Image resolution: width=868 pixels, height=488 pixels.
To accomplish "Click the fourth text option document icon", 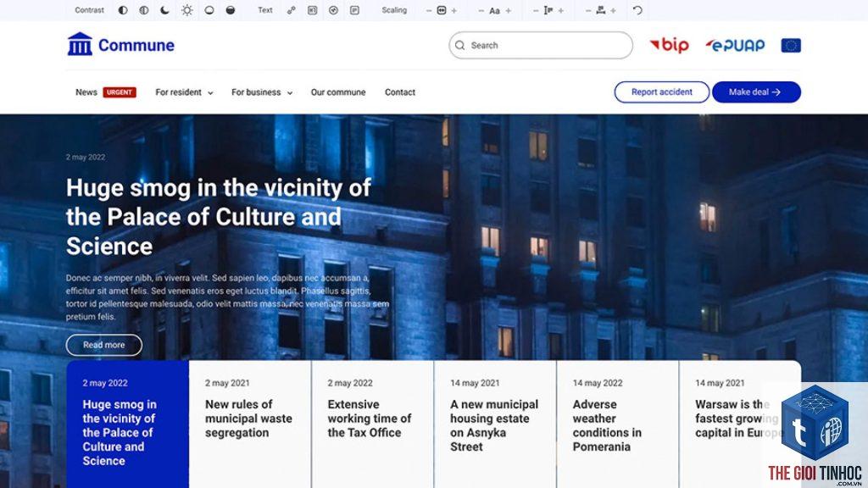I will (x=355, y=10).
